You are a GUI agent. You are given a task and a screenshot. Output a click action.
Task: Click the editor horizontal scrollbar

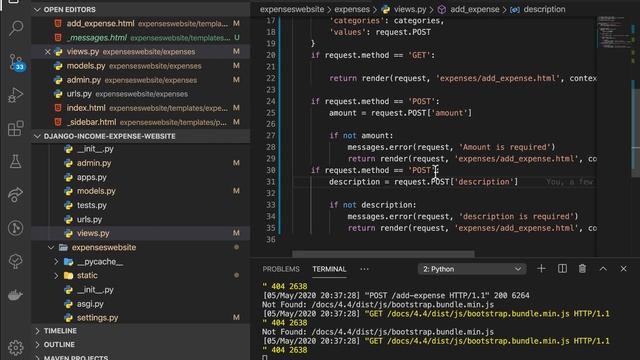coord(383,254)
